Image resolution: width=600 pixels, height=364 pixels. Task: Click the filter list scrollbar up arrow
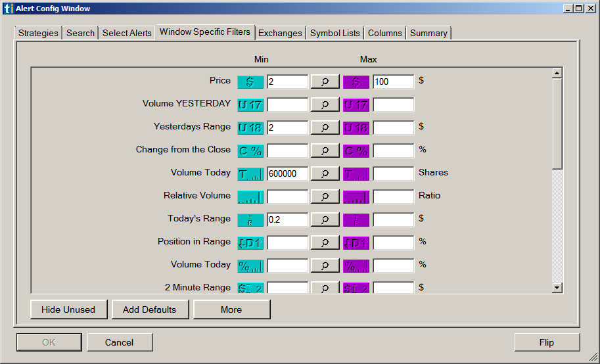point(557,73)
